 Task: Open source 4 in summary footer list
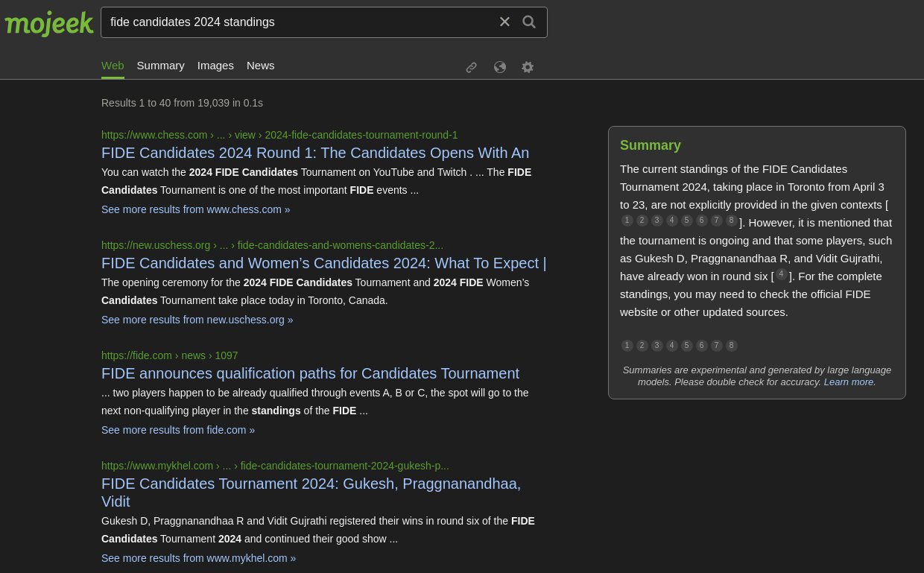[x=672, y=346]
